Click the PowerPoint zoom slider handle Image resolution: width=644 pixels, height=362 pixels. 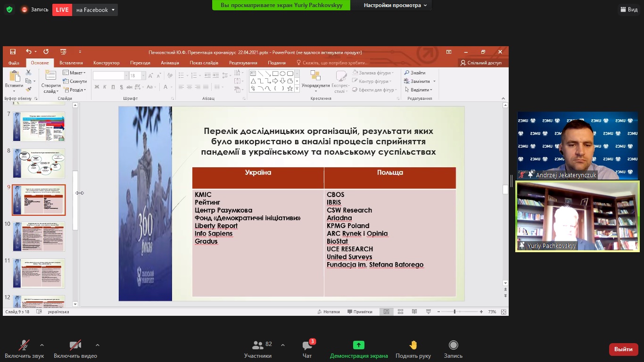click(454, 312)
